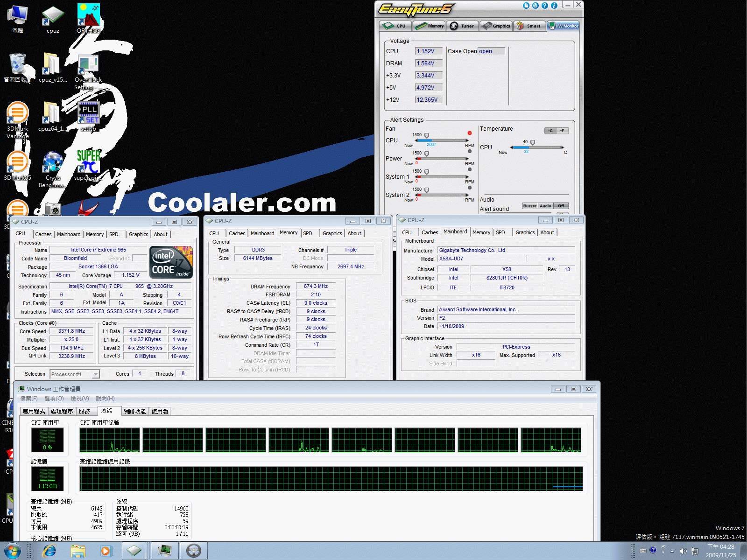Open Windows Explorer from the taskbar
Screen dimensions: 747x560
[x=78, y=551]
